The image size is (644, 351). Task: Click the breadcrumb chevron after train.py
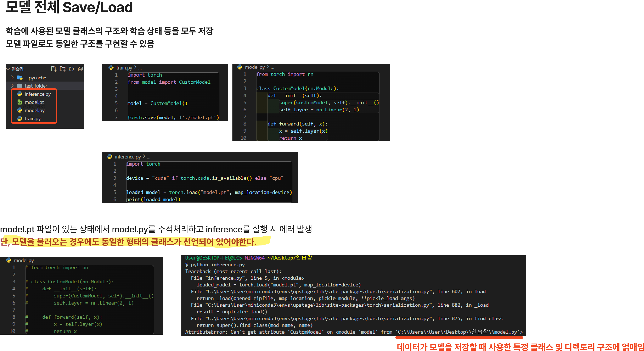pyautogui.click(x=135, y=68)
